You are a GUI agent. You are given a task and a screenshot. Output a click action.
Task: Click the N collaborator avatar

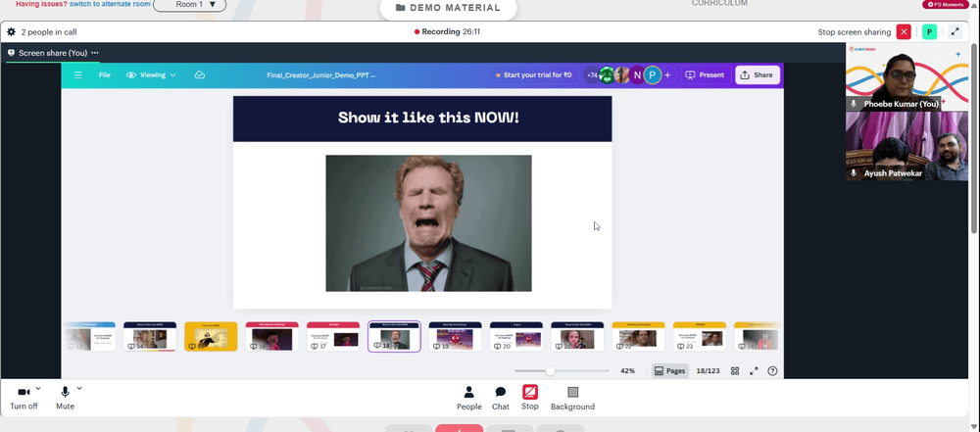point(637,75)
